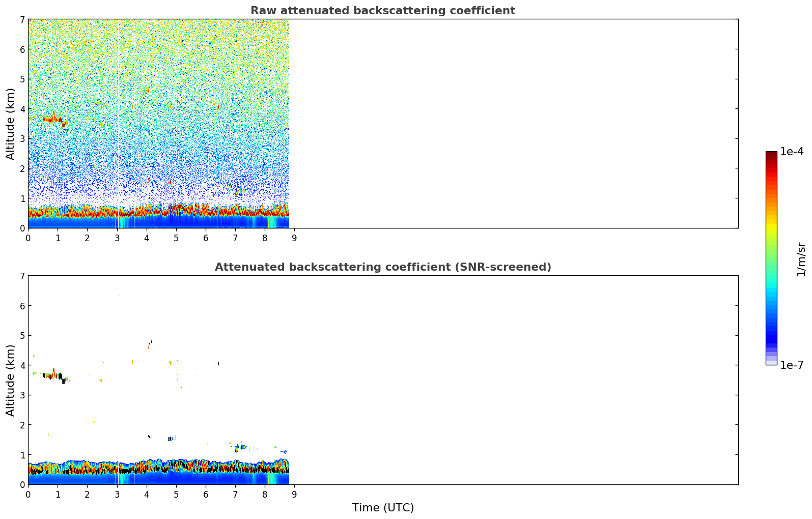Screen dimensions: 812x519
Task: Click the 0 hour tick on the bottom plot
Action: click(x=28, y=494)
